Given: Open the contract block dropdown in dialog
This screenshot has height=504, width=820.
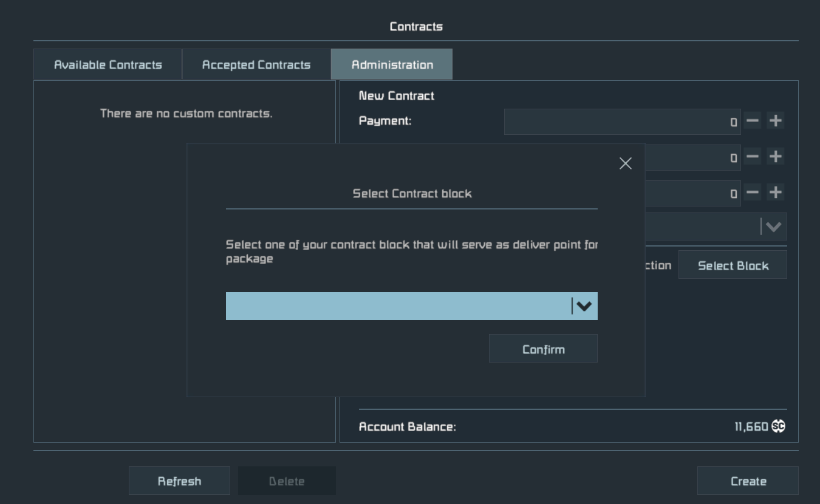Looking at the screenshot, I should click(411, 306).
